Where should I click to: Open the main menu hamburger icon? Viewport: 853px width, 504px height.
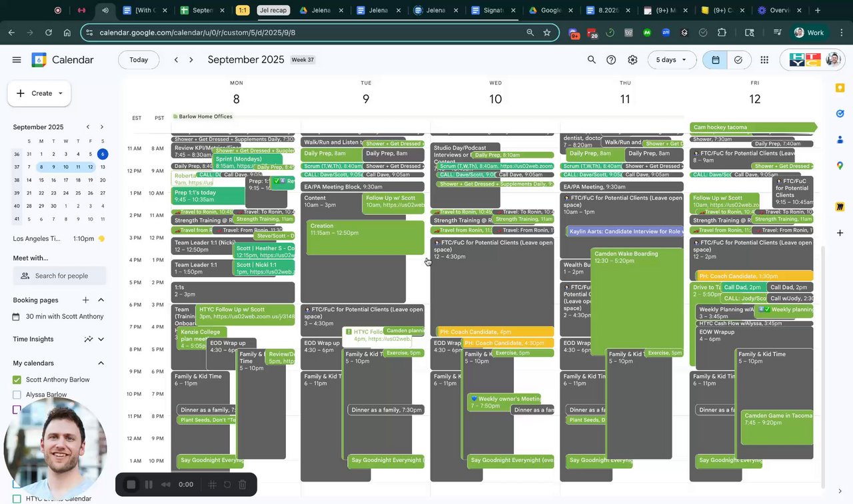17,60
